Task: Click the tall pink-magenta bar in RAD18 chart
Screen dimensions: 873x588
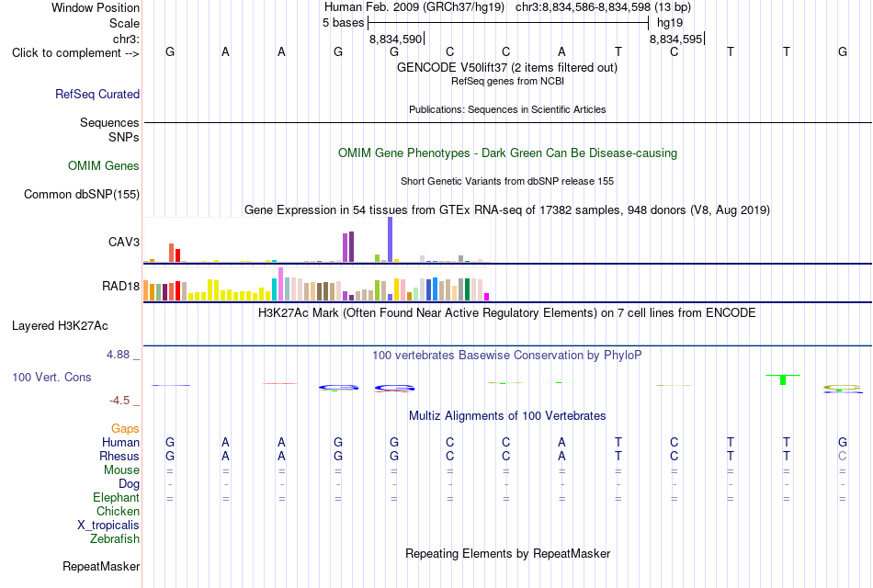Action: point(280,284)
